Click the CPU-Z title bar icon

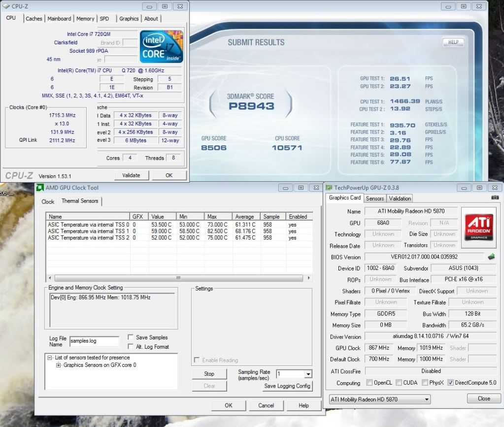(x=6, y=6)
